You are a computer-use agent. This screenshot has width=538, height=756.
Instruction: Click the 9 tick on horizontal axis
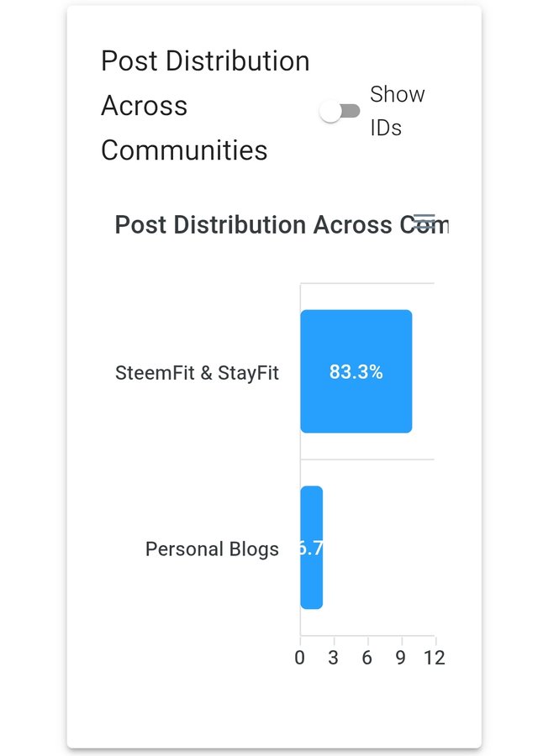click(401, 658)
